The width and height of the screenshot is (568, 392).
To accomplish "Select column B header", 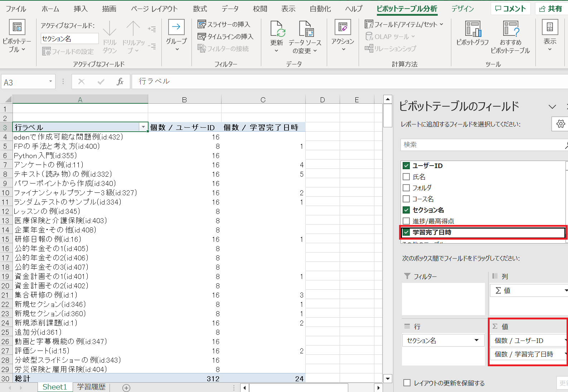I will [x=184, y=99].
